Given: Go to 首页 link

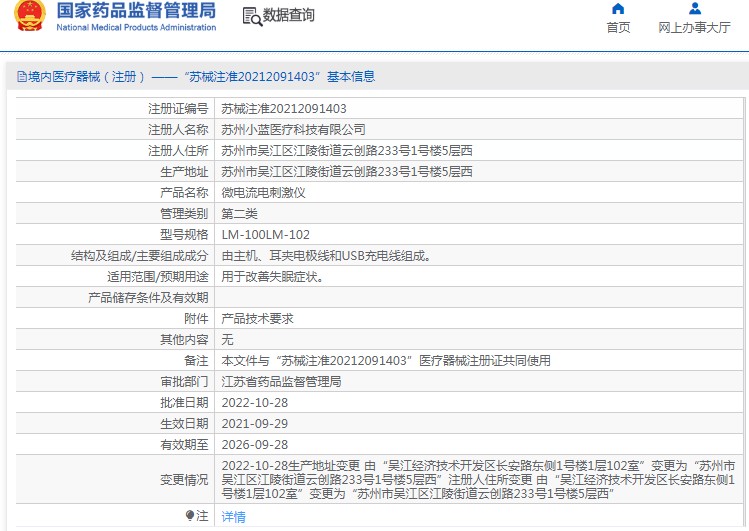Looking at the screenshot, I should 618,28.
